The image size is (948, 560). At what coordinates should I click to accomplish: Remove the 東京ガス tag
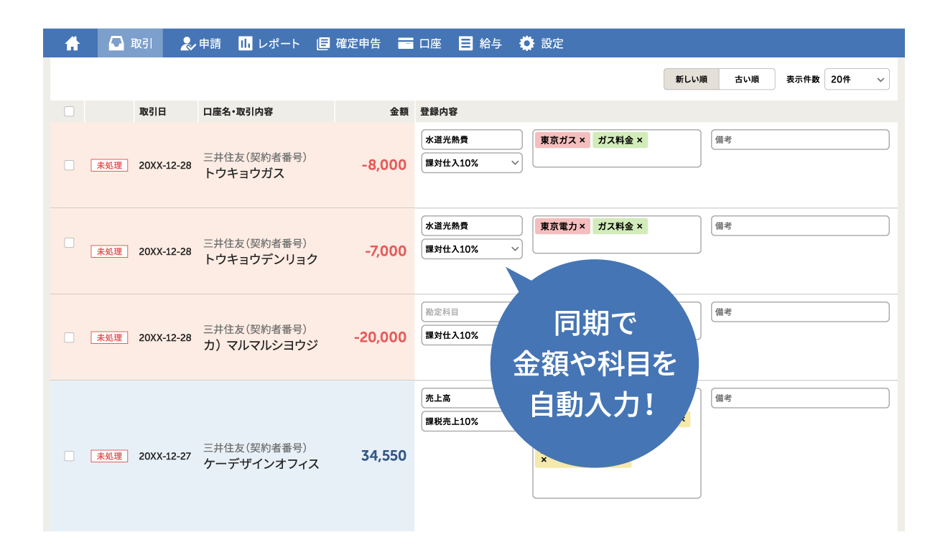pyautogui.click(x=582, y=141)
